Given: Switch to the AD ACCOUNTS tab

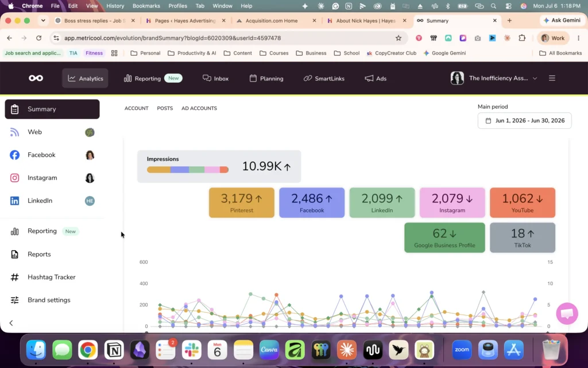Looking at the screenshot, I should click(199, 108).
